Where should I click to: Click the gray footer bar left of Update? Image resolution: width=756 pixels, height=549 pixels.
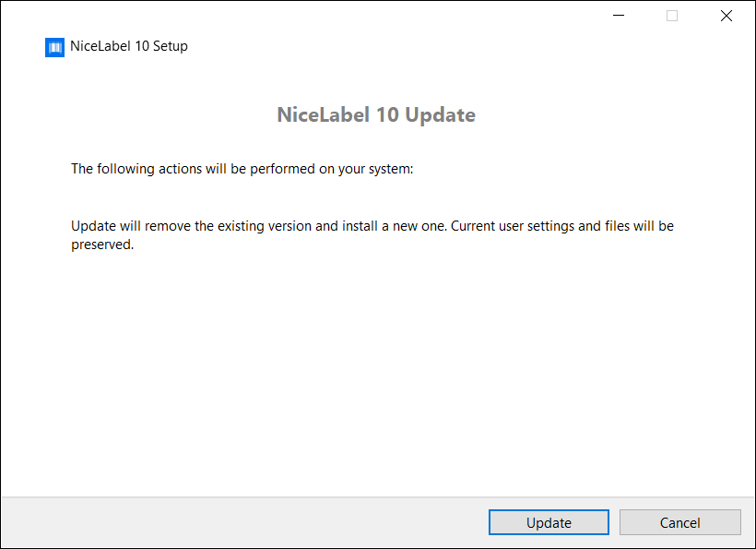coord(240,522)
